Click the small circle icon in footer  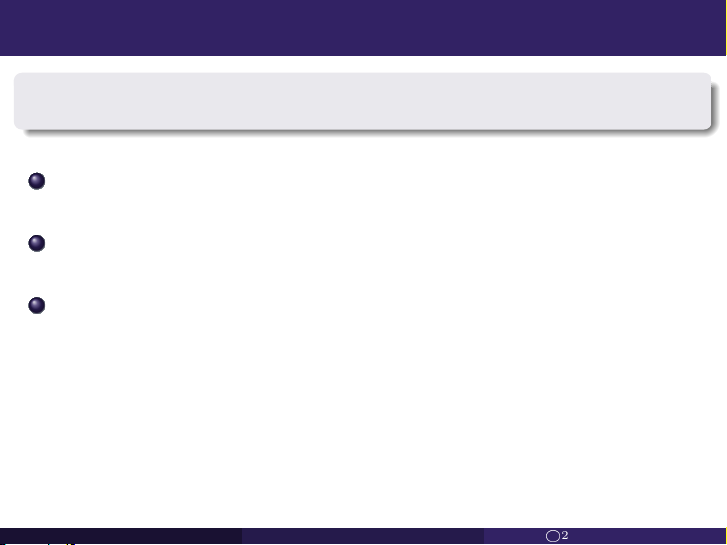point(553,536)
